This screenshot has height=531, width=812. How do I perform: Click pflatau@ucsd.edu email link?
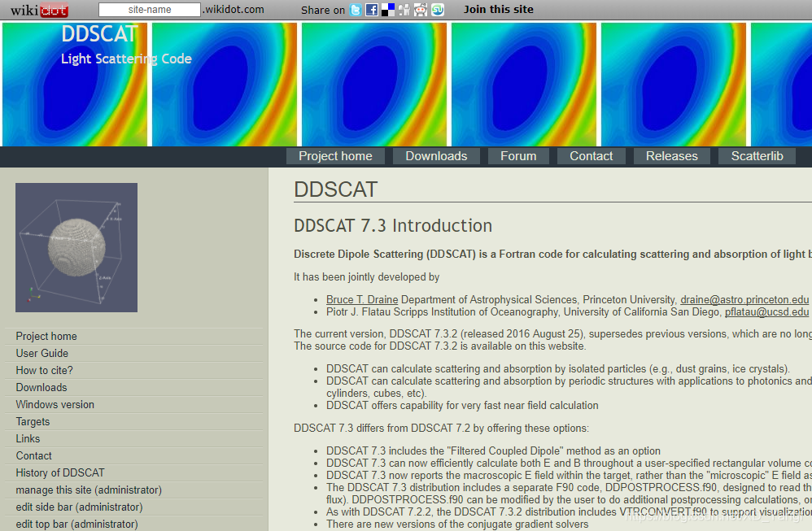(766, 312)
